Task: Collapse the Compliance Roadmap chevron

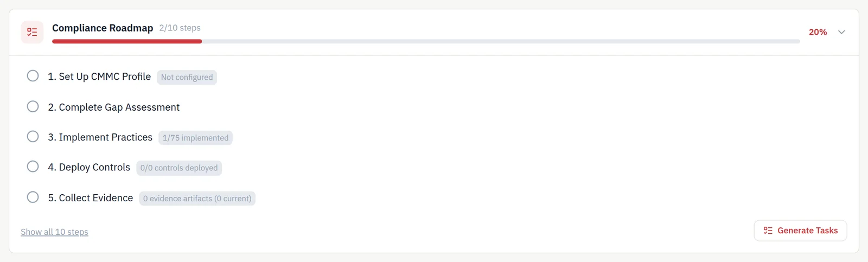Action: pos(841,32)
